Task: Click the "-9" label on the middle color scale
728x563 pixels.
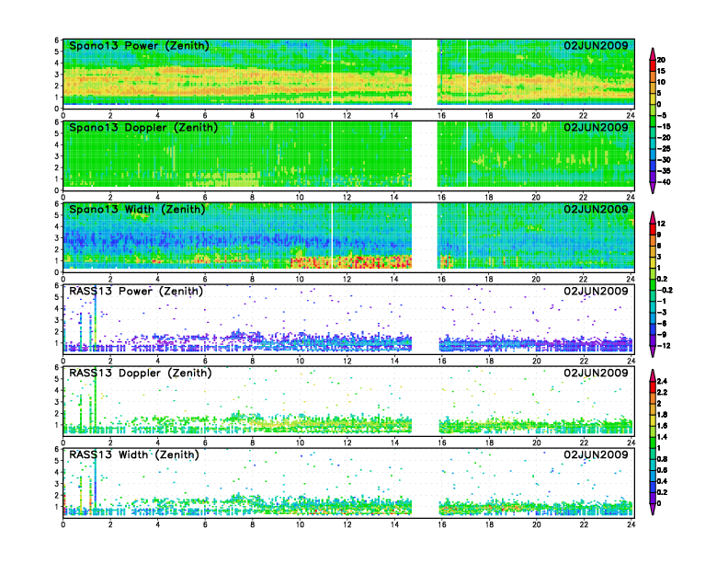Action: 662,335
